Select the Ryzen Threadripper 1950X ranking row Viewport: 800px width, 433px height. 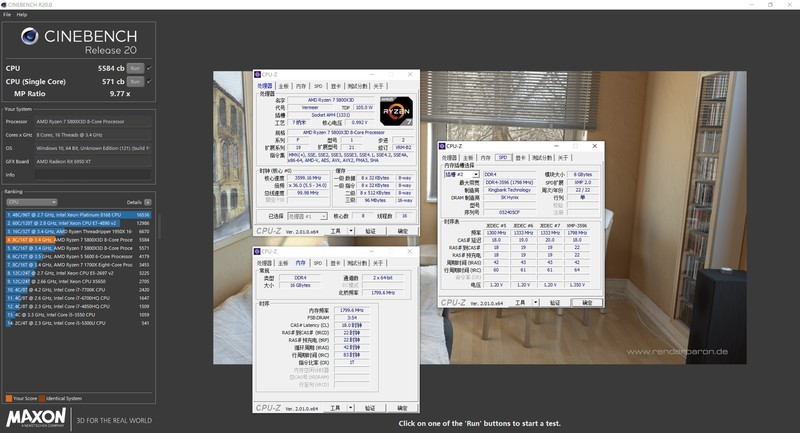(79, 232)
